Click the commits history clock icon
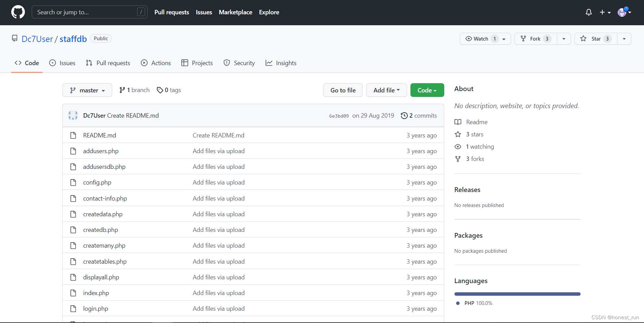644x323 pixels. click(404, 116)
